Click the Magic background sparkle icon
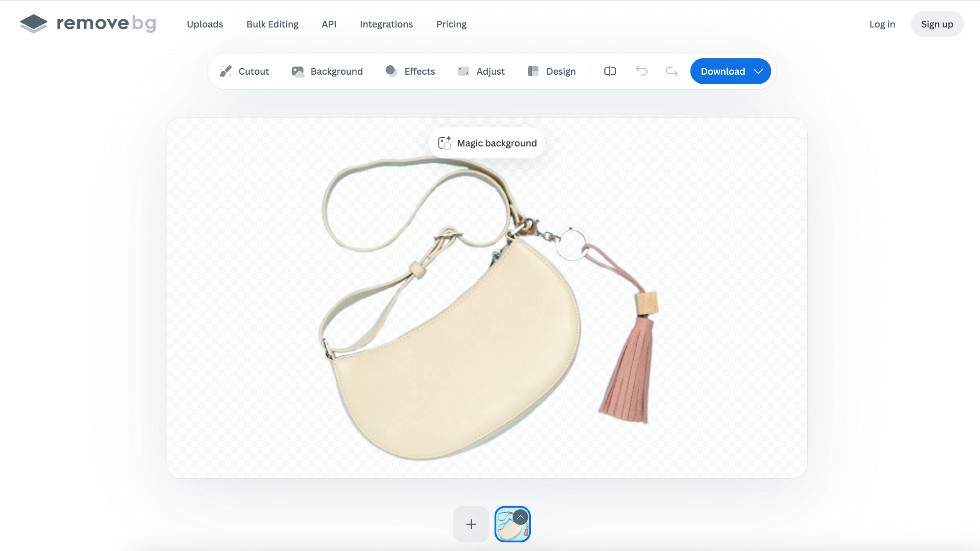The image size is (980, 551). [x=444, y=143]
